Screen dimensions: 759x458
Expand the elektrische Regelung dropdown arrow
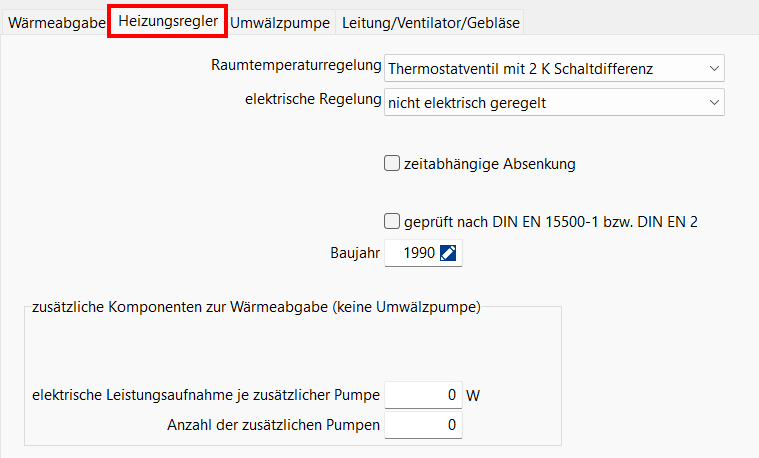713,102
